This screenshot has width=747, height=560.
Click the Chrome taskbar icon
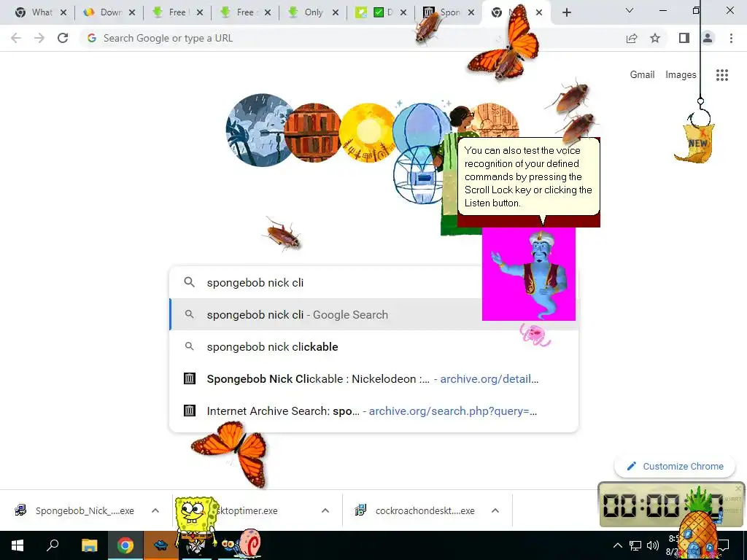pos(125,545)
